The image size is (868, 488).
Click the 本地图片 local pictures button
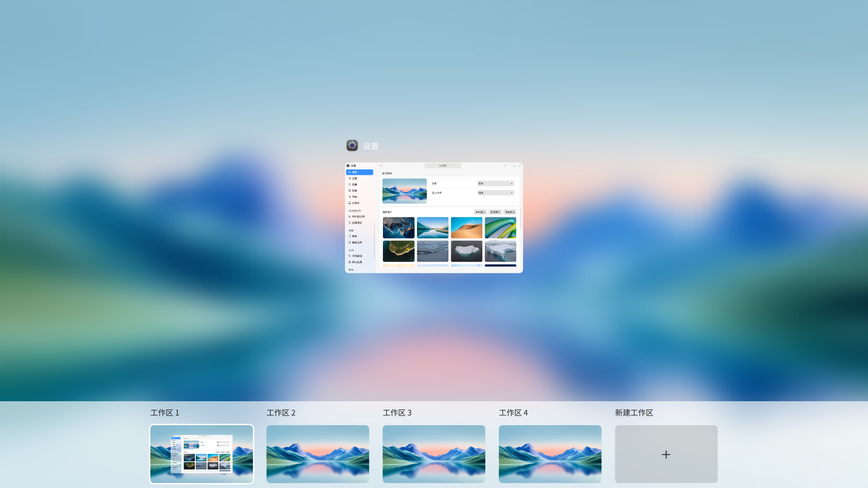pyautogui.click(x=480, y=212)
